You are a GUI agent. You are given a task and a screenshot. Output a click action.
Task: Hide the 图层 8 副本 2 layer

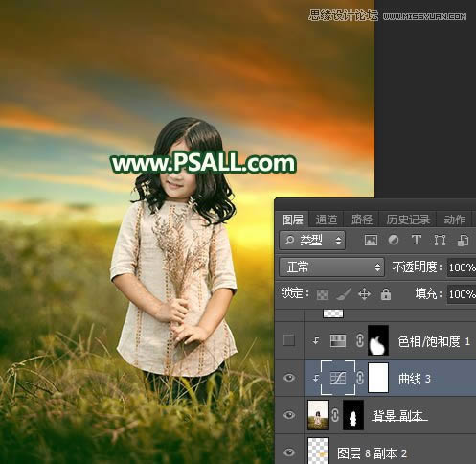[289, 452]
